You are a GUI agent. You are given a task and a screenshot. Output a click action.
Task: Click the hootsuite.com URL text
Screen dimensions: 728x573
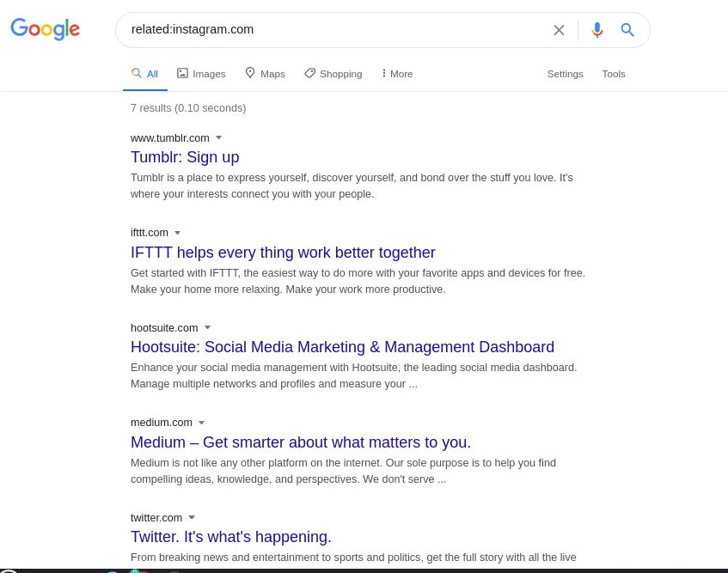(x=164, y=328)
